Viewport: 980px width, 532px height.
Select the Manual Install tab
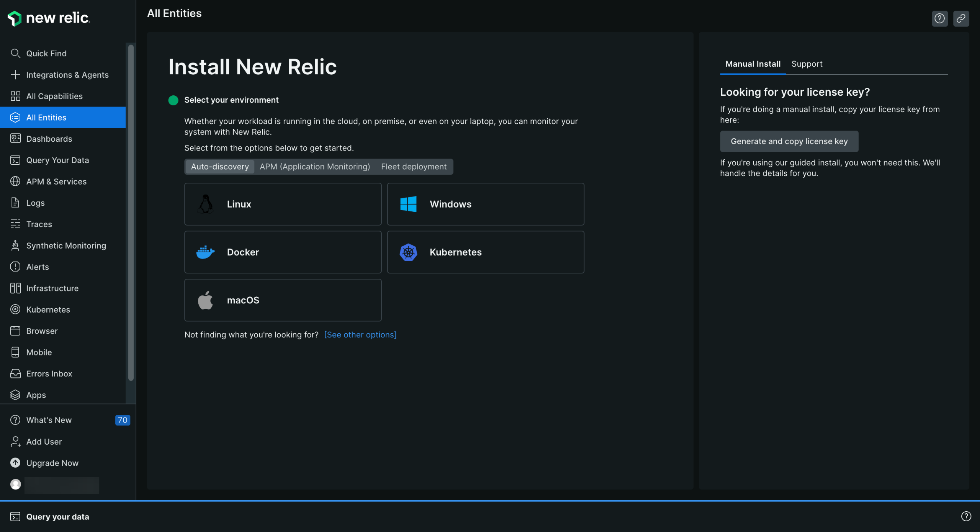[x=753, y=64]
